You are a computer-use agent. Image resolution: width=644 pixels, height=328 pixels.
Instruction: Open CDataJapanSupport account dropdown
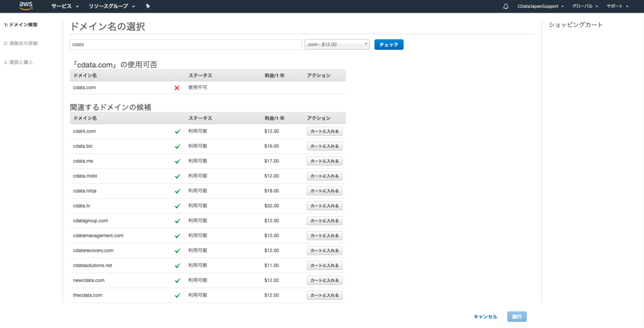540,6
